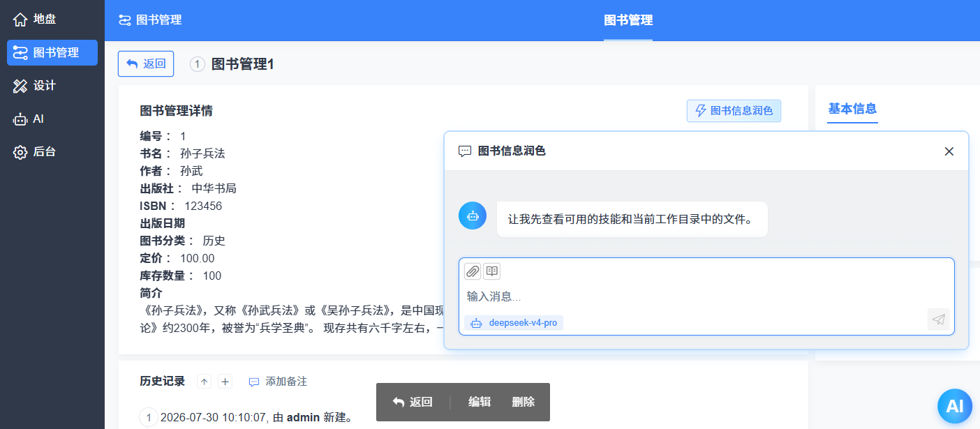This screenshot has width=980, height=429.
Task: Click the page title 图书管理1
Action: pos(243,64)
